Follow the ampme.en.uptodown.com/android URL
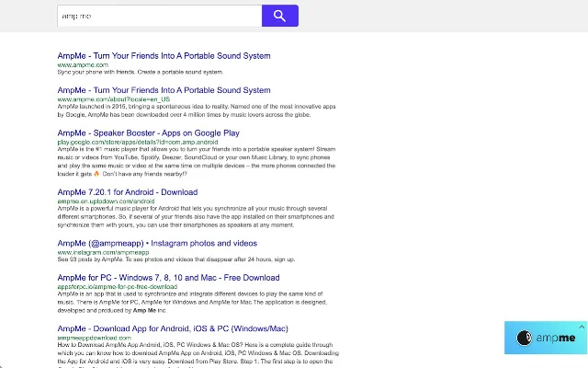This screenshot has height=368, width=588. coord(106,201)
